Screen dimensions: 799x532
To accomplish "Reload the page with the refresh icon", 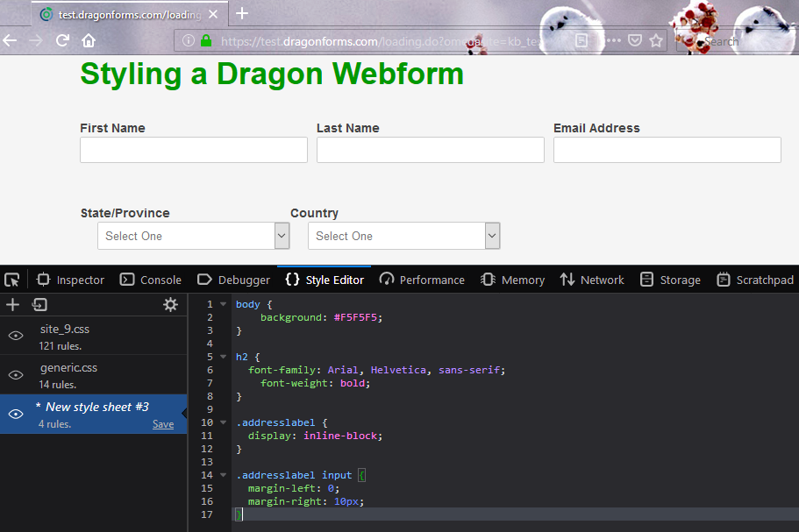I will pos(62,40).
